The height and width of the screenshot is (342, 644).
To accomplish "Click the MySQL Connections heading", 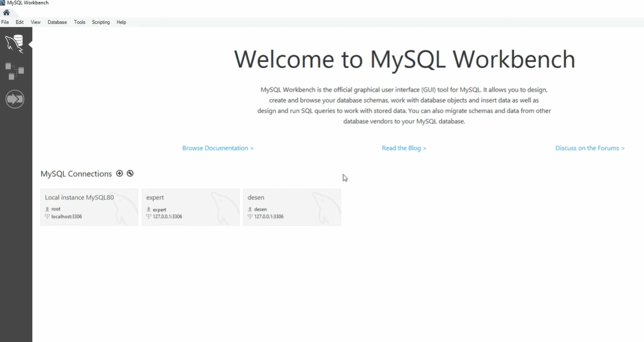I will click(x=76, y=174).
